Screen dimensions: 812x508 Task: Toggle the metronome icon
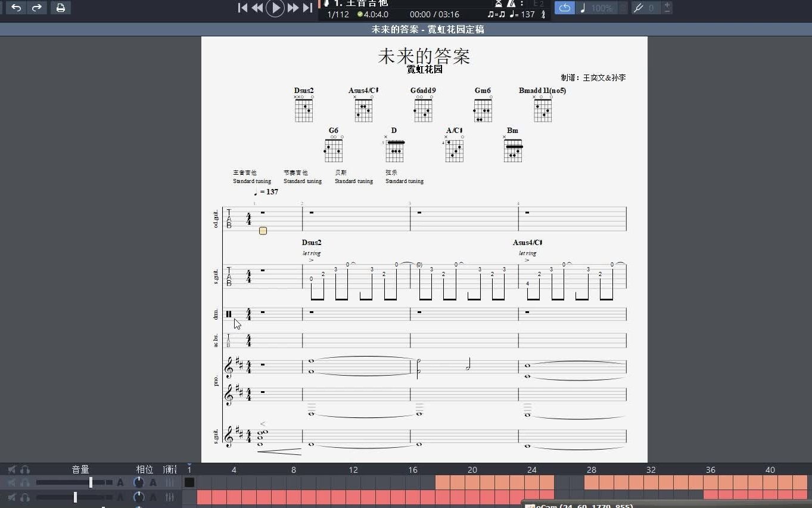click(x=511, y=3)
